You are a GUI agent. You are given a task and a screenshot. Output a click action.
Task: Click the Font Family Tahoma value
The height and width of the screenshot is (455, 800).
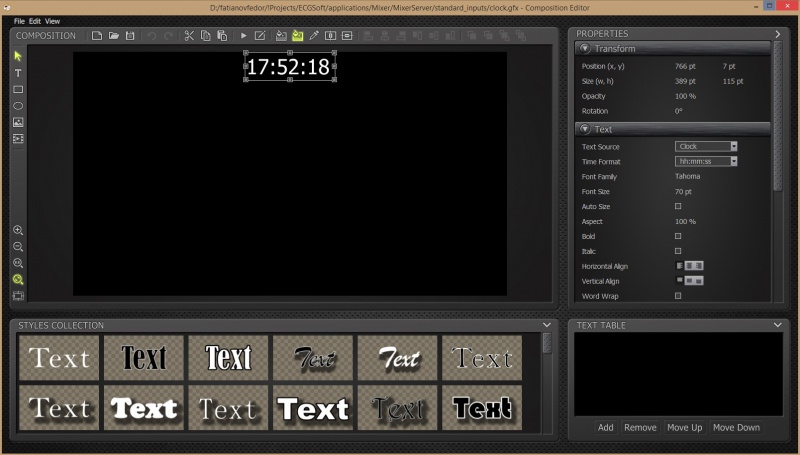(687, 176)
